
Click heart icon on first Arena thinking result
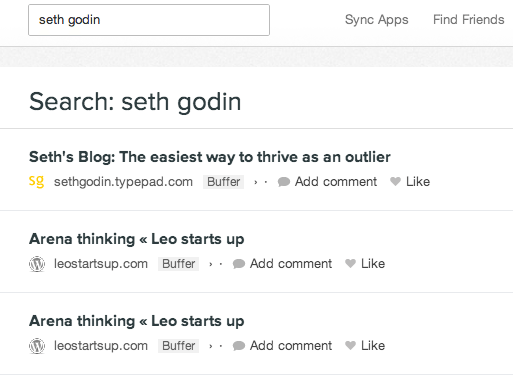pyautogui.click(x=350, y=264)
